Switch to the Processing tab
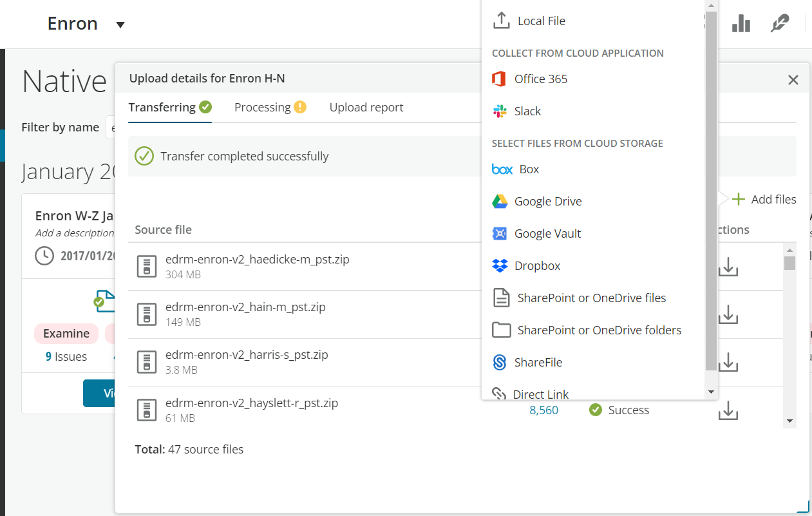The width and height of the screenshot is (812, 516). pos(270,107)
